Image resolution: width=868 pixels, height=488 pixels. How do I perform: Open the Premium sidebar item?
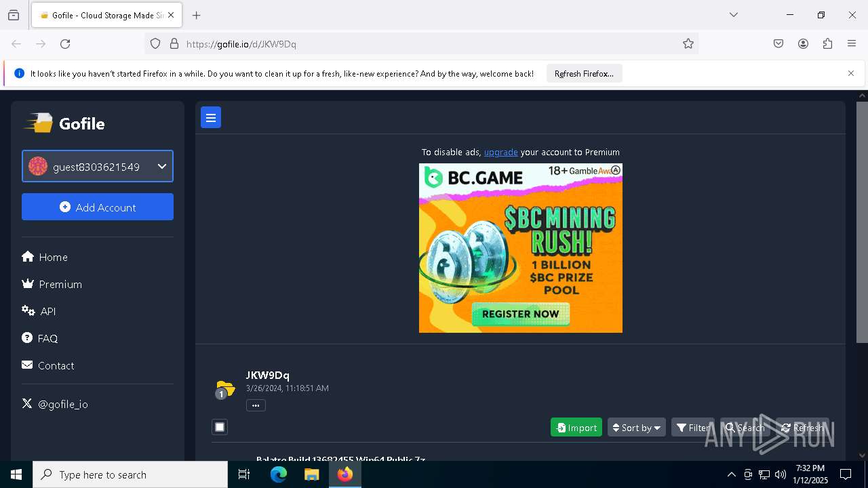52,284
